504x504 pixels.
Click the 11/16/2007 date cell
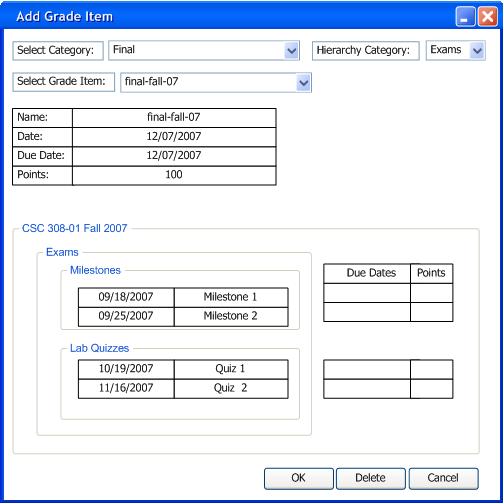(126, 388)
